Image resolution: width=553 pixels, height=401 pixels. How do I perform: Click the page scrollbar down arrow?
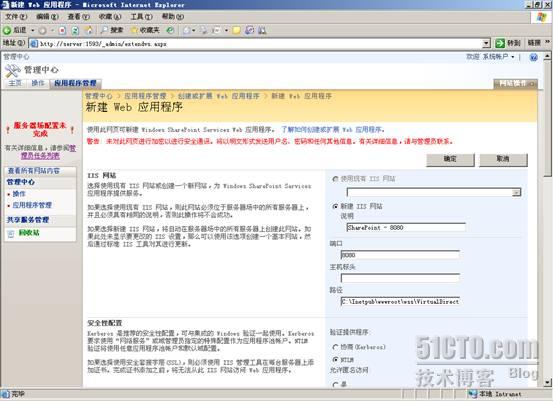[547, 382]
